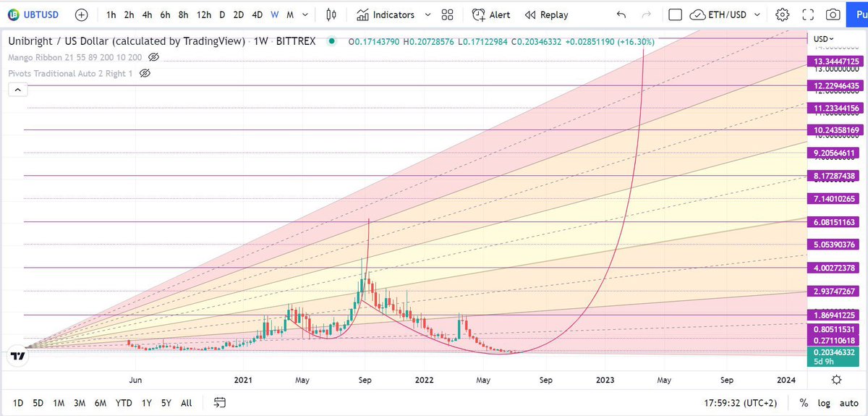Create an Alert

coord(491,14)
